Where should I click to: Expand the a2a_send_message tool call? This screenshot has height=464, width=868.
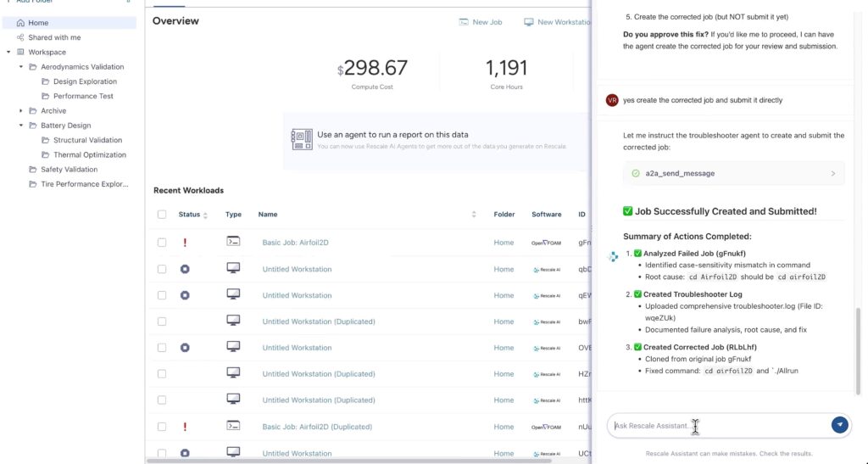(733, 173)
